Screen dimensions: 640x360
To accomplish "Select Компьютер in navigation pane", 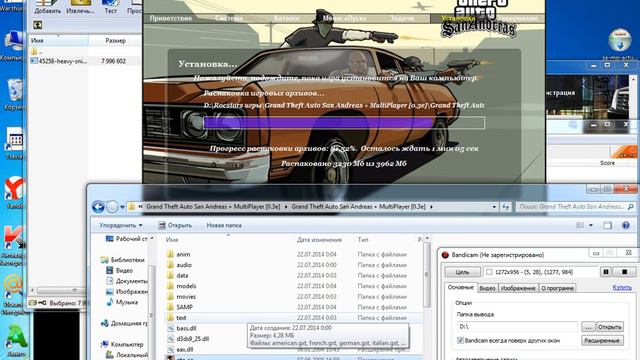I will 123,344.
